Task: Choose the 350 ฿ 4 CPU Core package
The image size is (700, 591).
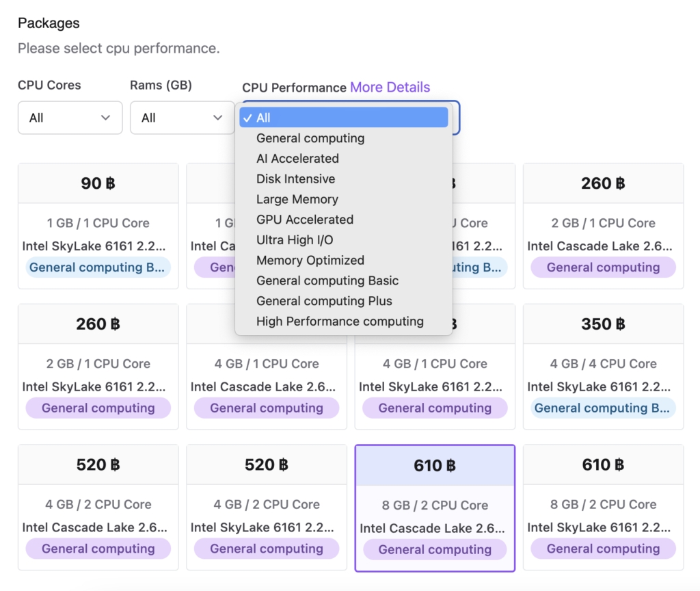Action: (603, 366)
